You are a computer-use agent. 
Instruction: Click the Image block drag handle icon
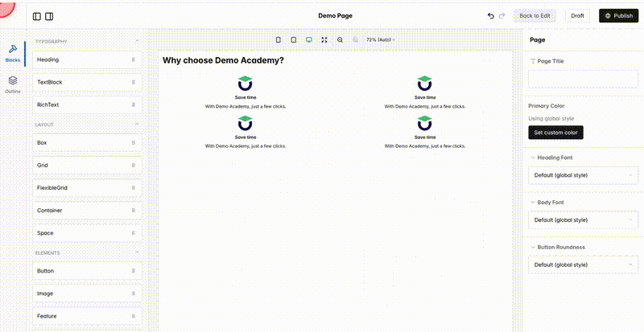coord(133,293)
